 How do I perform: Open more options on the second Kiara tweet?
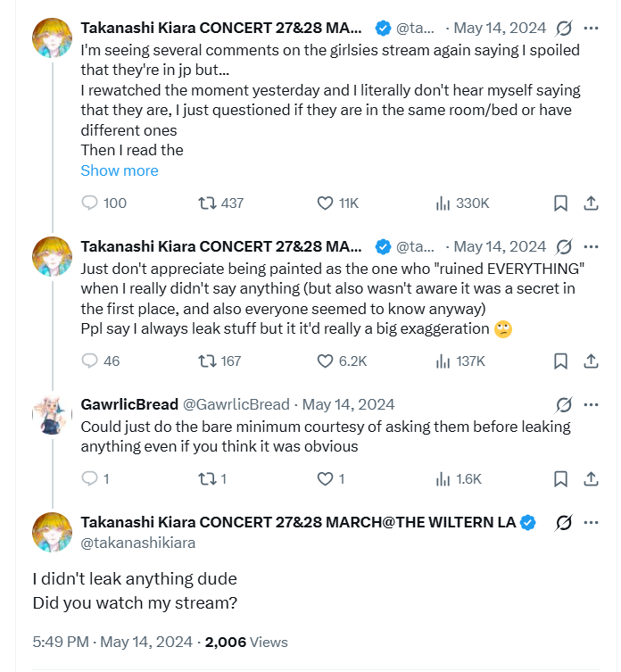pos(591,246)
